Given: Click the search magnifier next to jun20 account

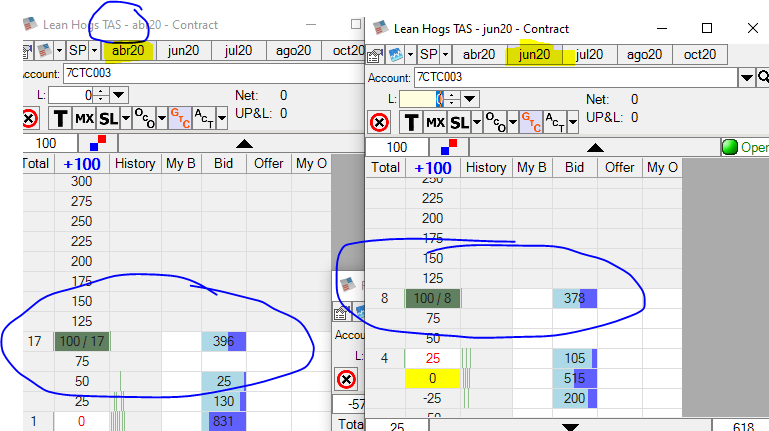Looking at the screenshot, I should tap(763, 77).
